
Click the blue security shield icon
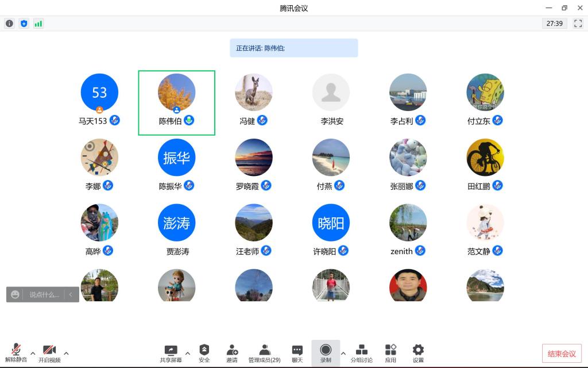tap(24, 24)
